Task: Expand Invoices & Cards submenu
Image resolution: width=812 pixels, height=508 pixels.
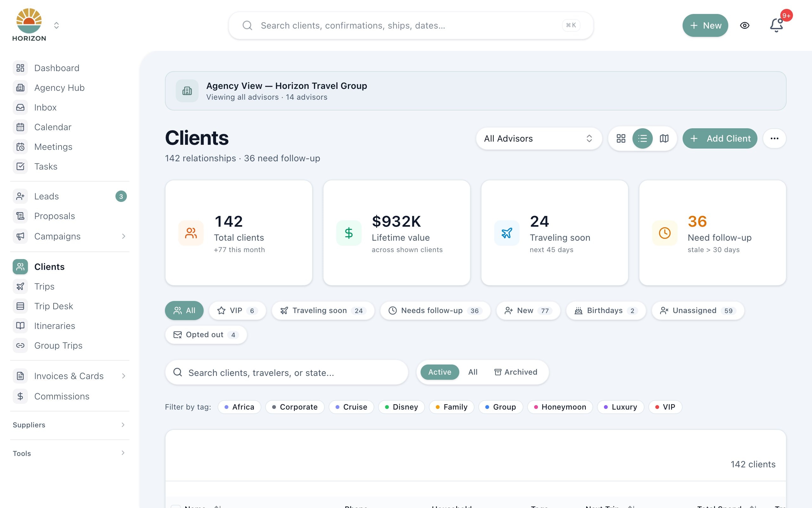Action: (x=123, y=376)
